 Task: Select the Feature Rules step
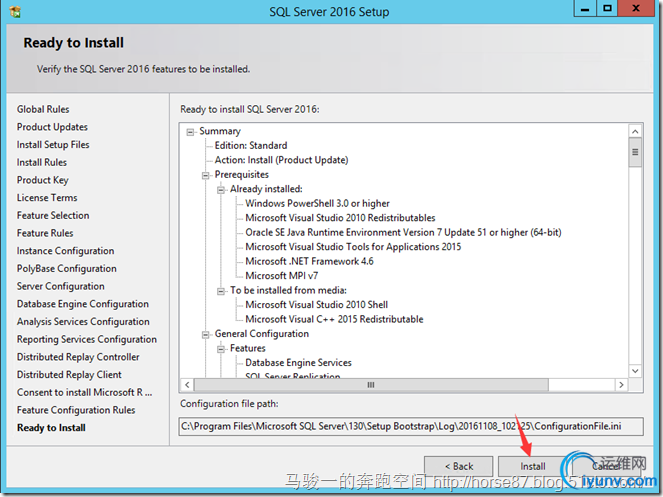coord(45,233)
